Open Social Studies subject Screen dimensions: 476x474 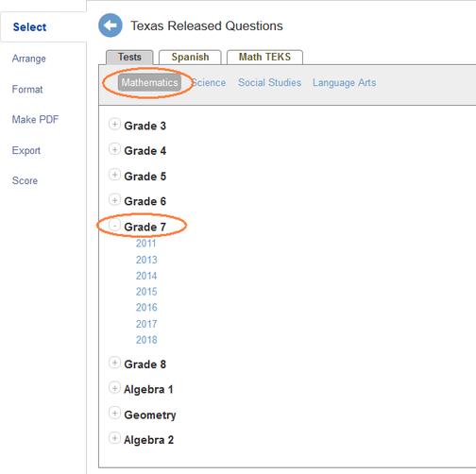(x=269, y=82)
